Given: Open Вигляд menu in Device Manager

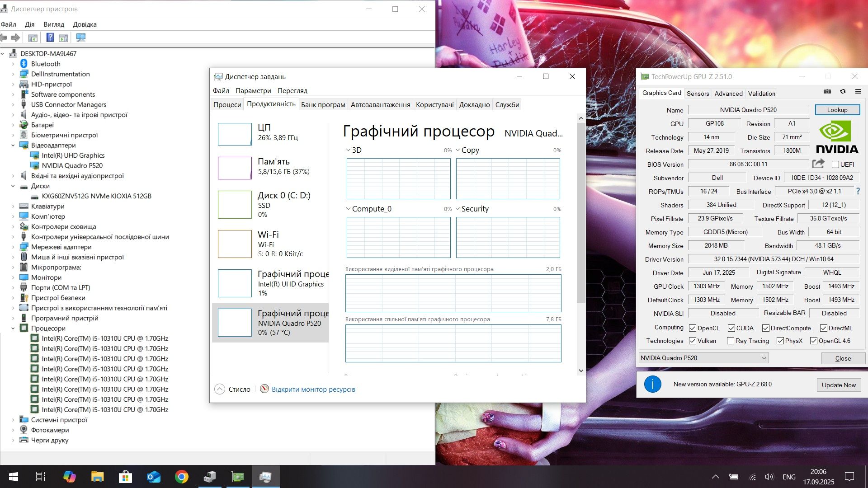Looking at the screenshot, I should pyautogui.click(x=54, y=24).
